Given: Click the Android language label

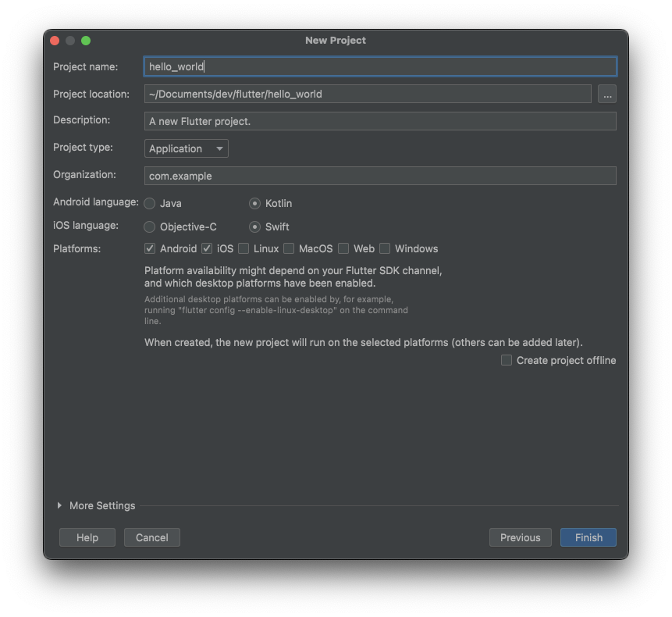Looking at the screenshot, I should (x=96, y=202).
